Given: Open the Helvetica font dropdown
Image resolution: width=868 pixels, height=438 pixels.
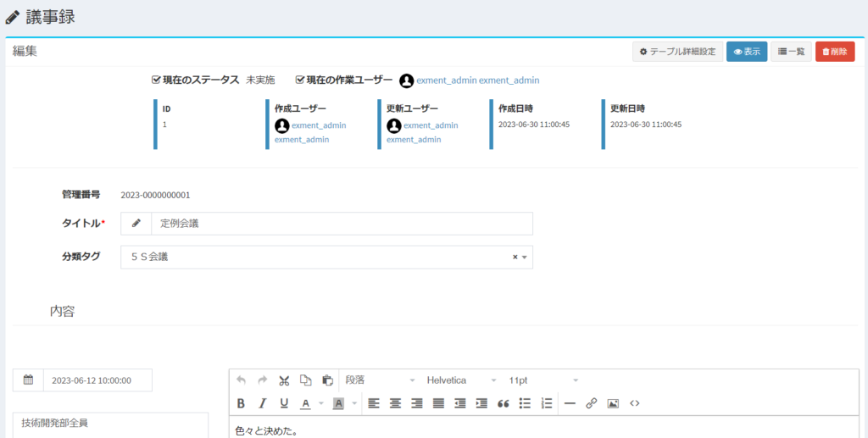Looking at the screenshot, I should [x=461, y=380].
